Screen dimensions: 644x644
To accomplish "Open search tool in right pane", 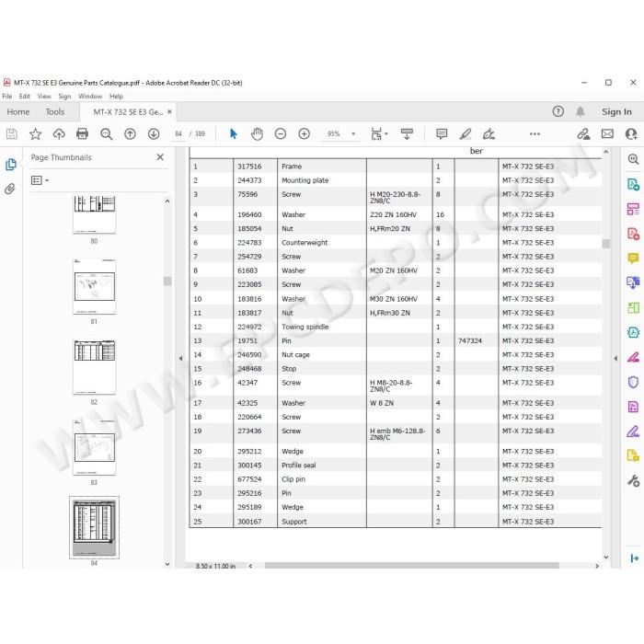I will (633, 159).
